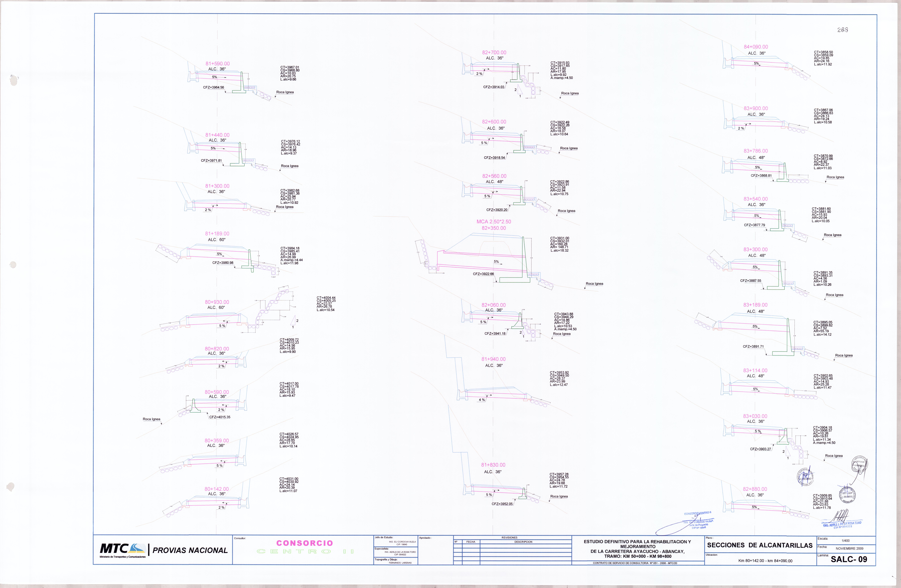This screenshot has height=588, width=901.
Task: Click elevation note CFZ=3971.81
Action: [211, 161]
